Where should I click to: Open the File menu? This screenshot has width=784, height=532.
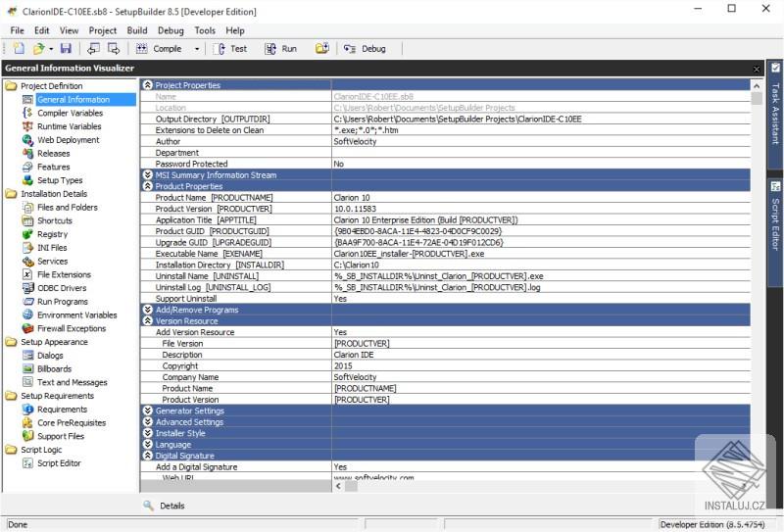(17, 30)
